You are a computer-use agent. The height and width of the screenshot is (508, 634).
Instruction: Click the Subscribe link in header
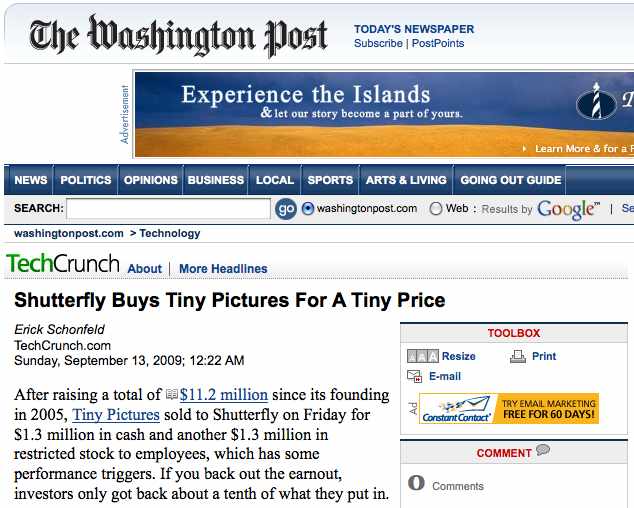378,44
